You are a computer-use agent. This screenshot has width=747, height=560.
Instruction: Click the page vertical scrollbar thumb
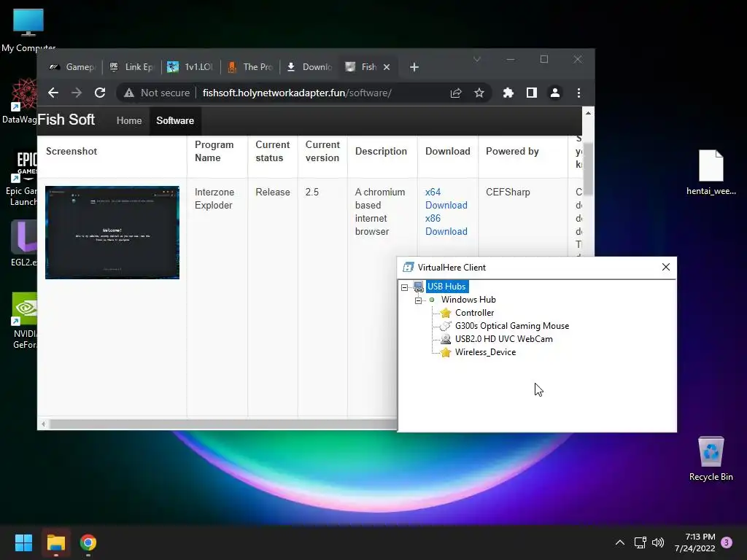pyautogui.click(x=589, y=168)
